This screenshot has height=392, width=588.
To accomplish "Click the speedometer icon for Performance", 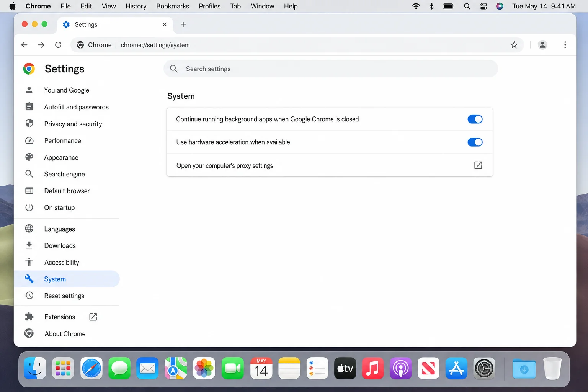I will (29, 140).
